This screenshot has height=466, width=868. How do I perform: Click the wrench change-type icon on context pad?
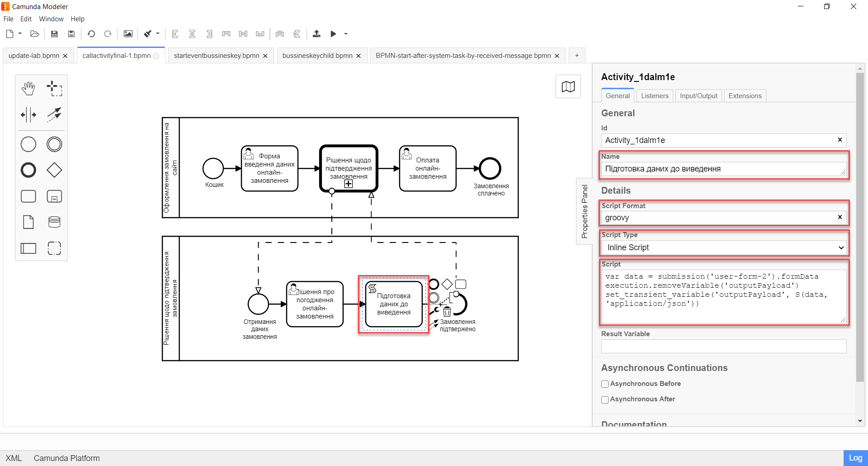click(434, 311)
